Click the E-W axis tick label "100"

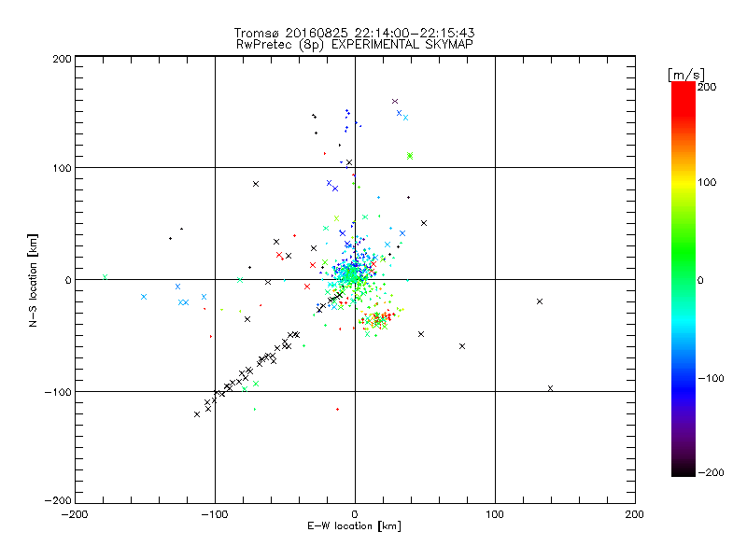[495, 515]
